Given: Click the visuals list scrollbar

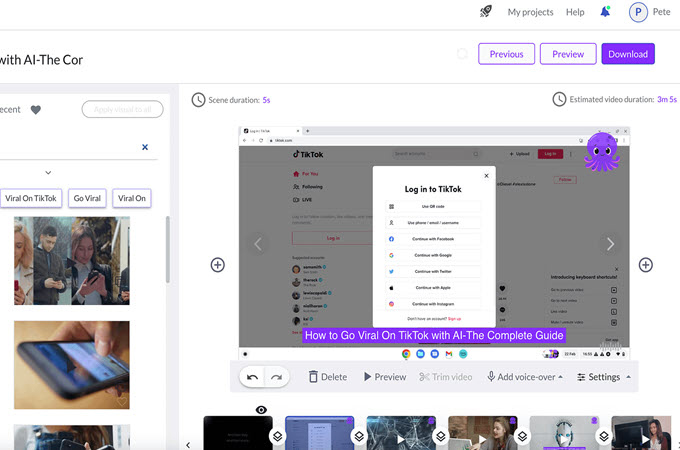Looking at the screenshot, I should (x=167, y=250).
